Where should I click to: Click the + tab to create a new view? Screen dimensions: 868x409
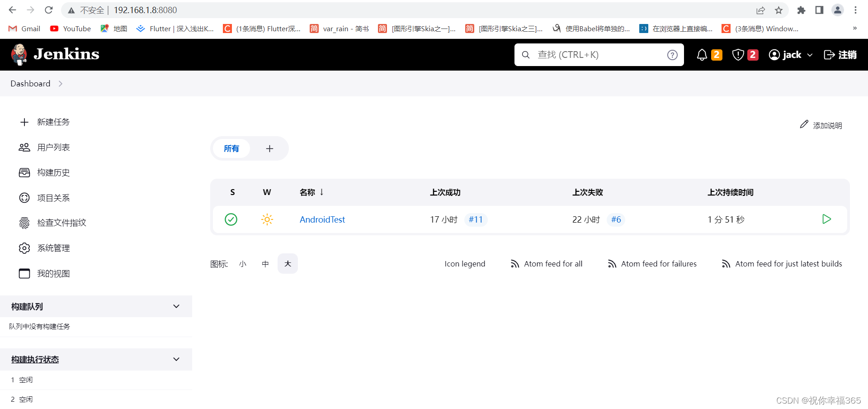pyautogui.click(x=269, y=148)
